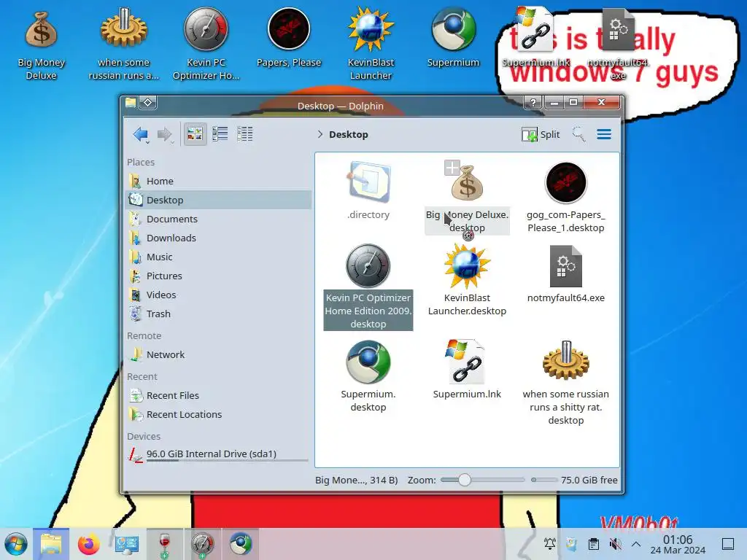Open the Start menu orb

pyautogui.click(x=16, y=544)
